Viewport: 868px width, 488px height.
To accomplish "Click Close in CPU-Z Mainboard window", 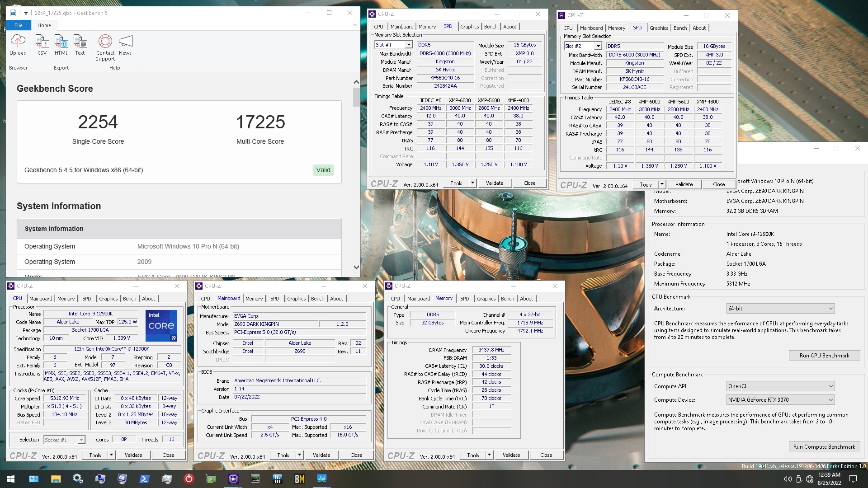I will click(356, 455).
